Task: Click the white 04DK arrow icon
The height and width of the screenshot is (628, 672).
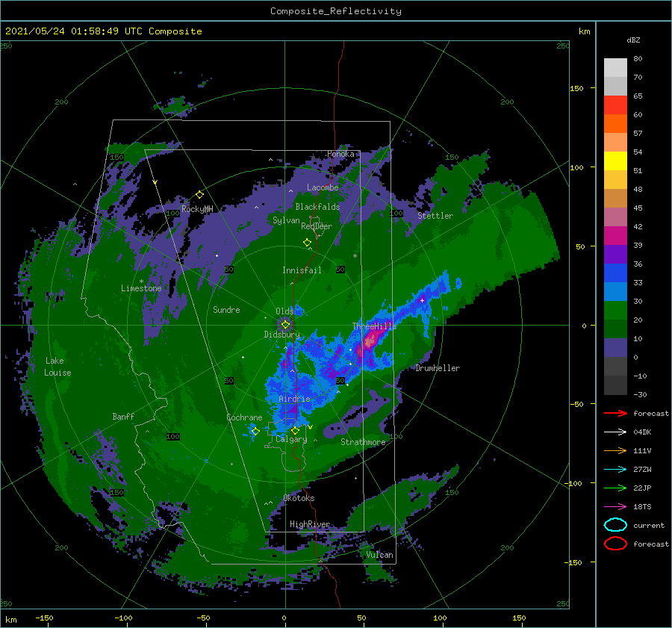Action: (615, 432)
